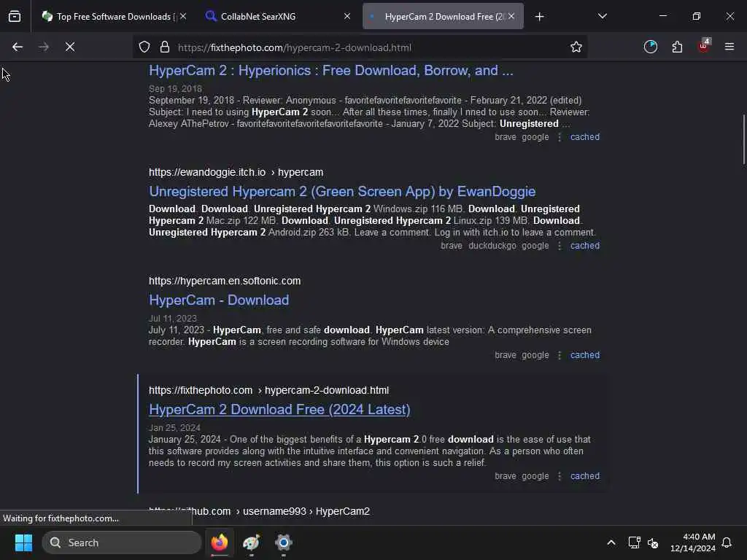
Task: Open clock showing 4:40 AM
Action: point(693,542)
